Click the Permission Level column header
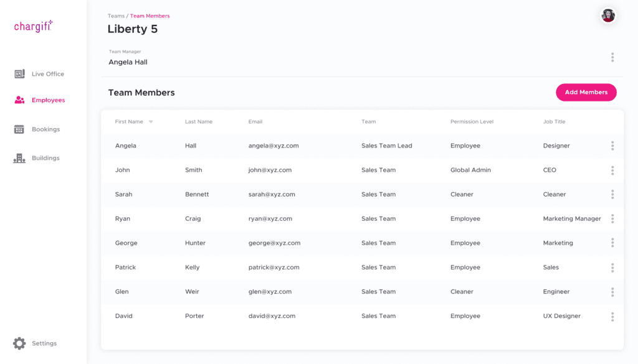 click(x=472, y=122)
